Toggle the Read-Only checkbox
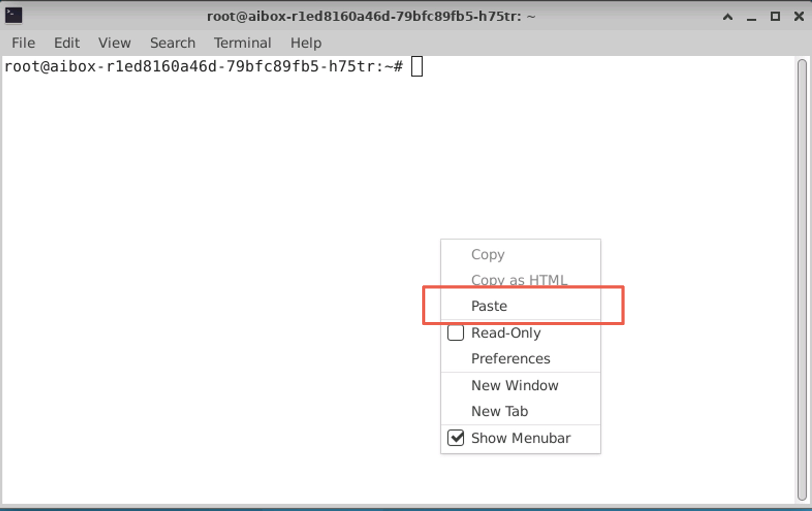 point(456,333)
